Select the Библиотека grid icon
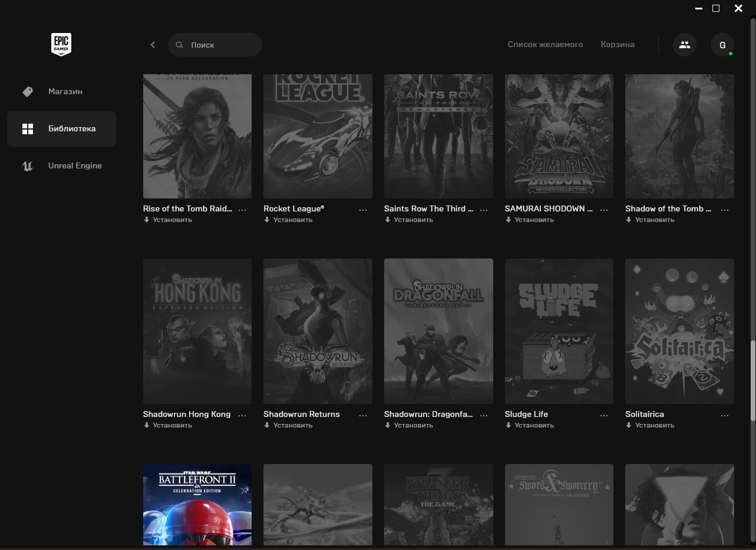This screenshot has width=756, height=550. pos(27,129)
